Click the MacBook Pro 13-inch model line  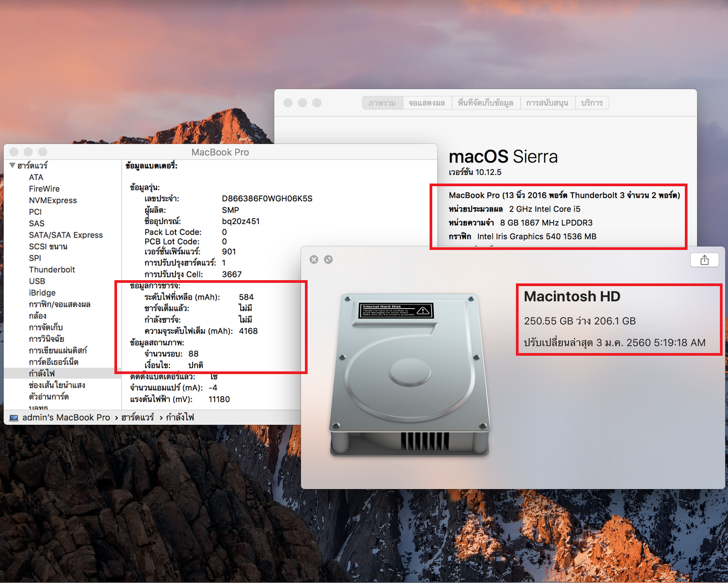[x=564, y=195]
